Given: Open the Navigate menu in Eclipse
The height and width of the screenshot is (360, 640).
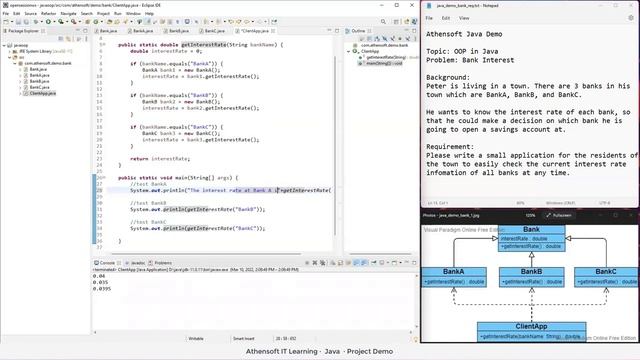Looking at the screenshot, I should (69, 13).
